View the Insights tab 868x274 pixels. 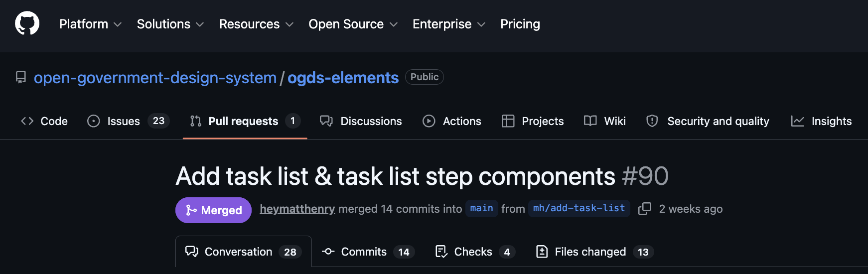pyautogui.click(x=822, y=121)
